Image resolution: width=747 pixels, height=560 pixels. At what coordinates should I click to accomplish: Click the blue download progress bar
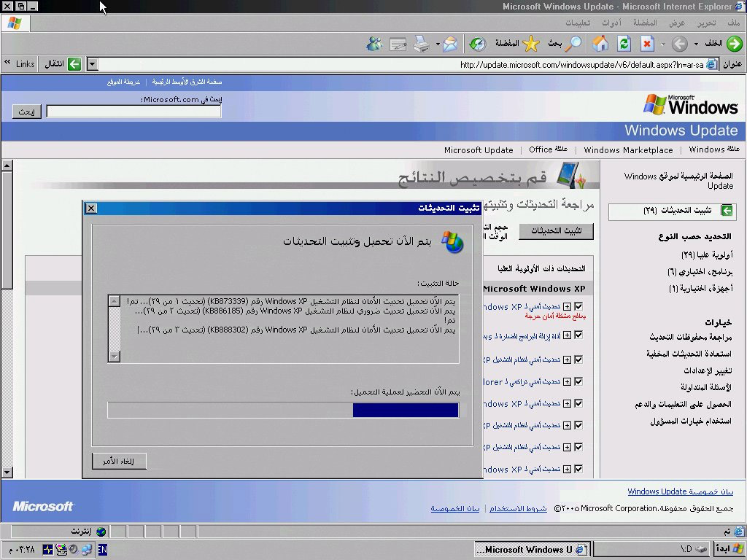(406, 410)
